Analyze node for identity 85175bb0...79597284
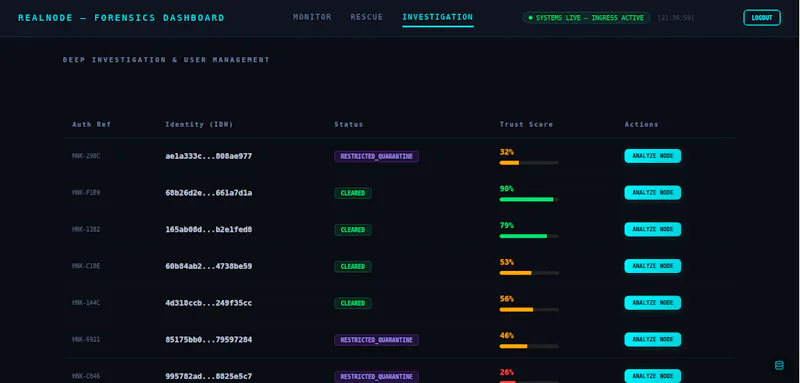Screen dimensions: 800x383 [x=653, y=340]
